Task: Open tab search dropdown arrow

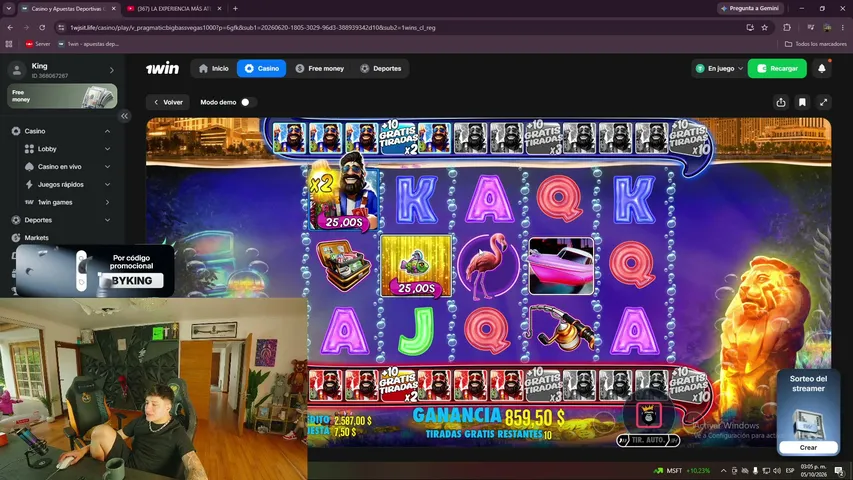Action: 9,9
